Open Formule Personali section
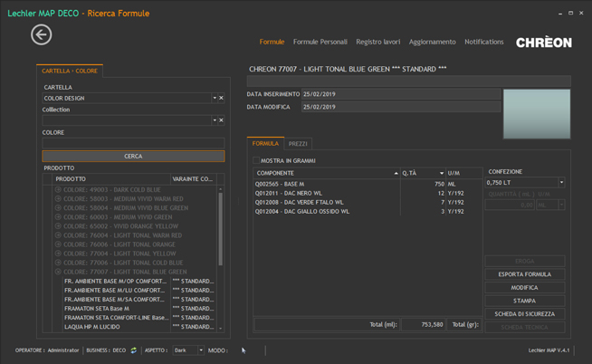 [x=320, y=42]
